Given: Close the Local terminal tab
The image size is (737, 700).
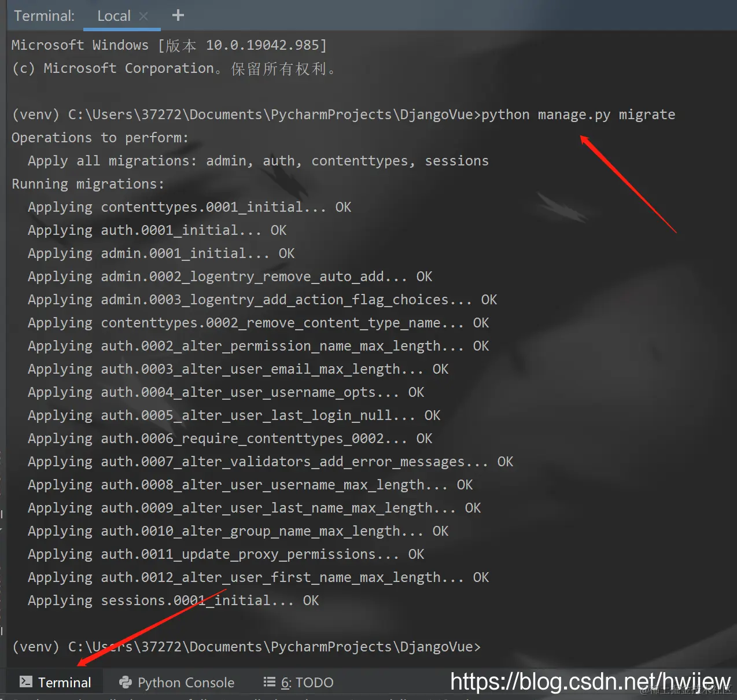Looking at the screenshot, I should (x=144, y=16).
